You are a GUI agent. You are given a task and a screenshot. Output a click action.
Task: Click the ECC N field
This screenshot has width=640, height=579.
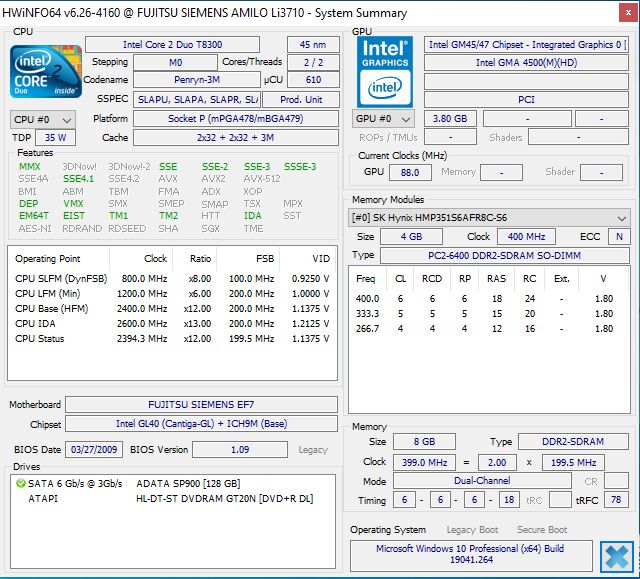coord(619,237)
